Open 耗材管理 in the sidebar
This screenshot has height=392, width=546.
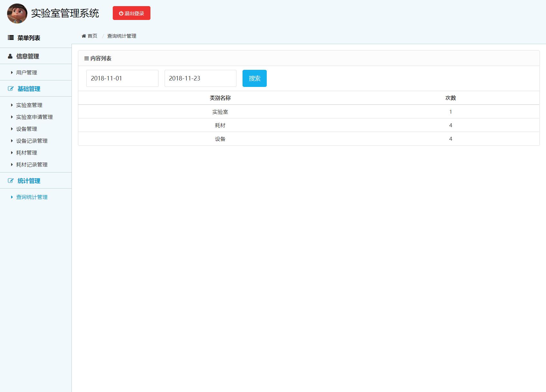click(x=26, y=153)
